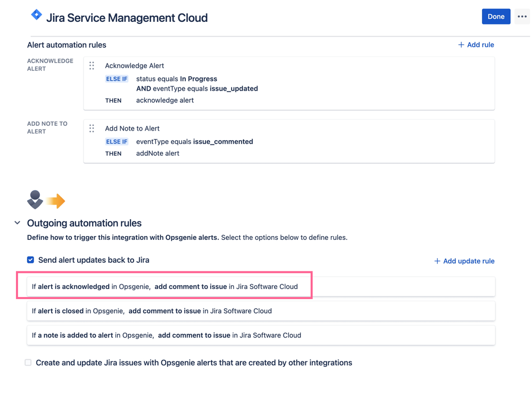This screenshot has height=394, width=532.
Task: Select the alert is acknowledged rule row
Action: 261,286
